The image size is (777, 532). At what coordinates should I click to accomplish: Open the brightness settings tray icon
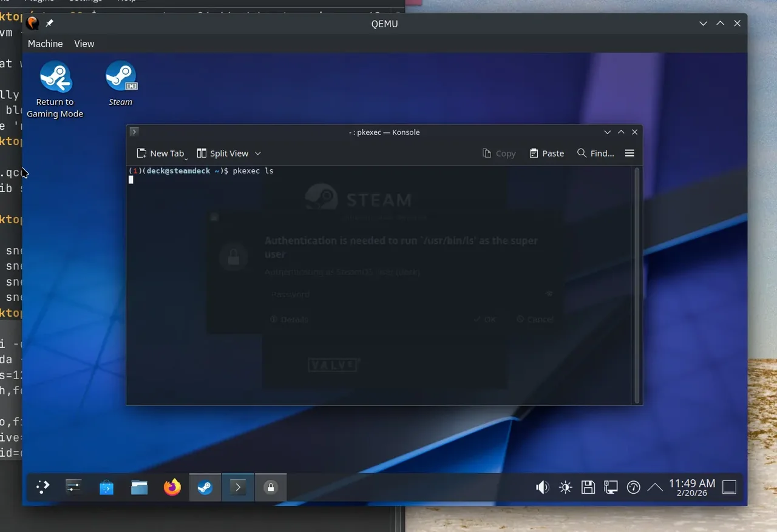(x=566, y=487)
